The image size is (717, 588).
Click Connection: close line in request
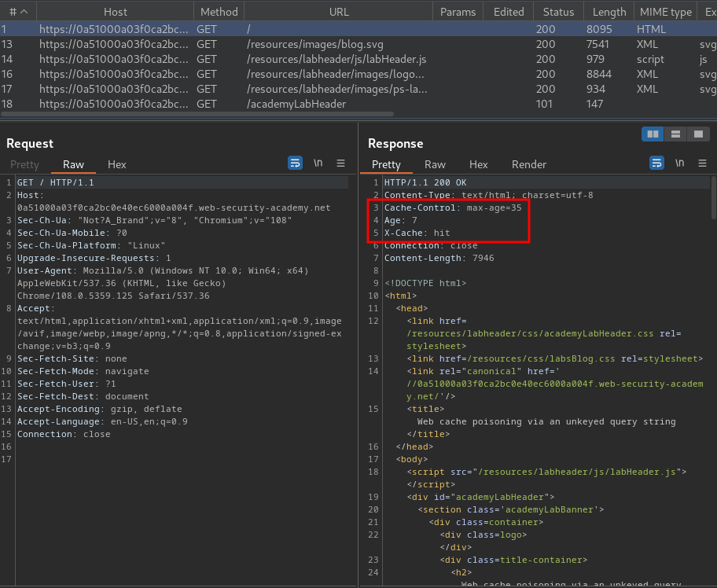point(64,434)
